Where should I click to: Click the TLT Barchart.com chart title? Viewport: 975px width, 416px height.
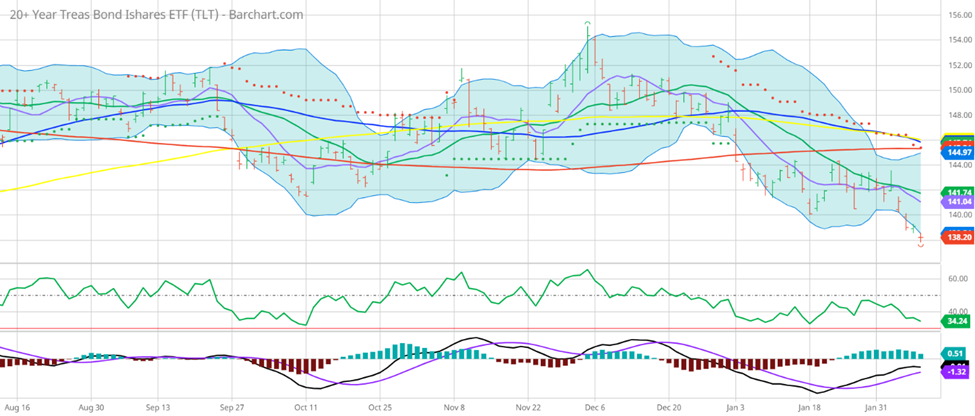[x=156, y=14]
